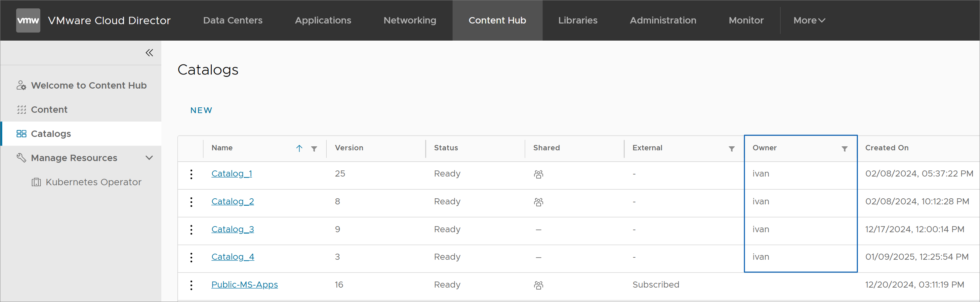
Task: Click the Ready status for Catalog_4
Action: pos(447,257)
